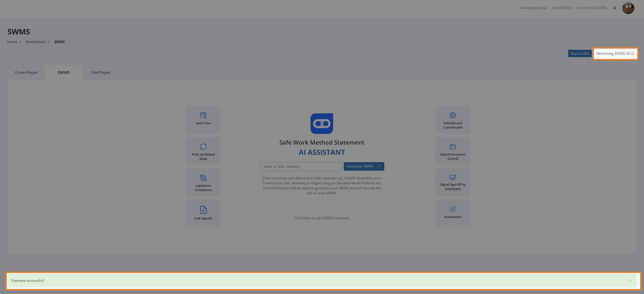Screen dimensions: 644x294
Task: Click the AI Assistant robot logo
Action: point(321,123)
